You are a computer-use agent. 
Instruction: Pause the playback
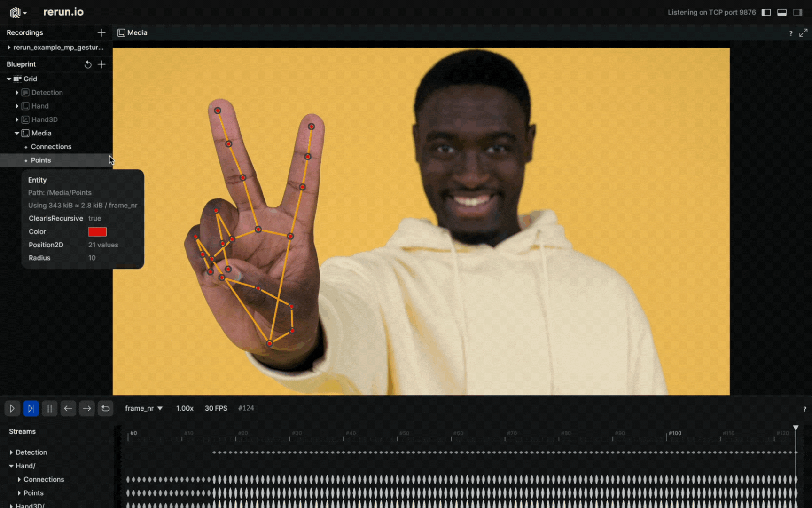49,408
